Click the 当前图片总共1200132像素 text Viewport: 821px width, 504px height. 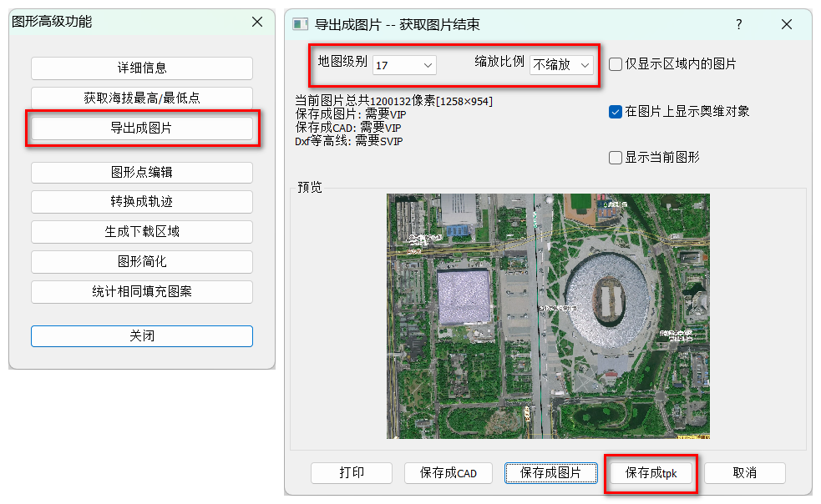(393, 101)
